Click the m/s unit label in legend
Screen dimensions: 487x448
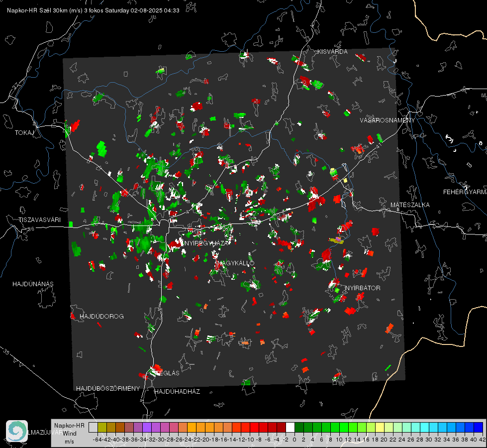(x=69, y=441)
